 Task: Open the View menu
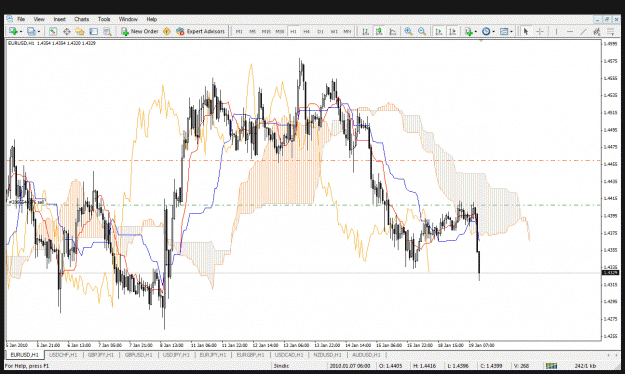(39, 19)
